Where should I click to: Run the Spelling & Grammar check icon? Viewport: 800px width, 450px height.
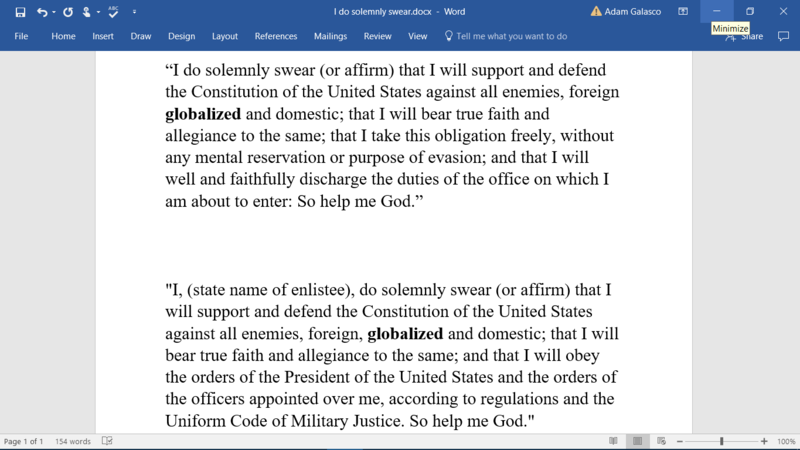tap(113, 12)
